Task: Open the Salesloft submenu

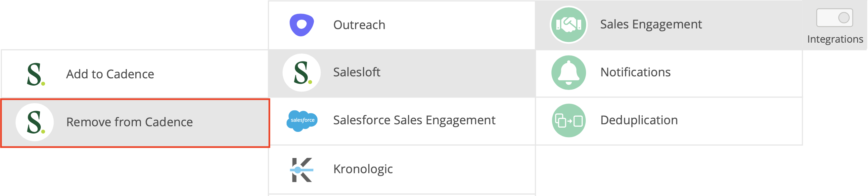Action: [x=402, y=73]
